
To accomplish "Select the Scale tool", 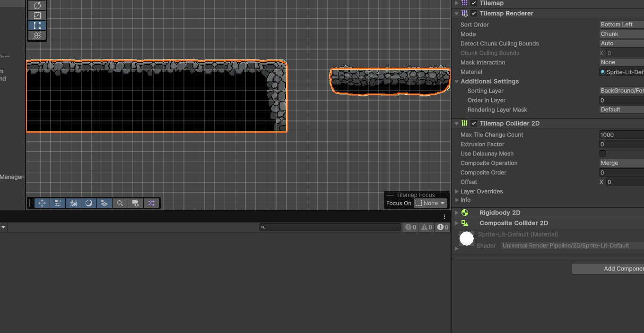I will [37, 15].
